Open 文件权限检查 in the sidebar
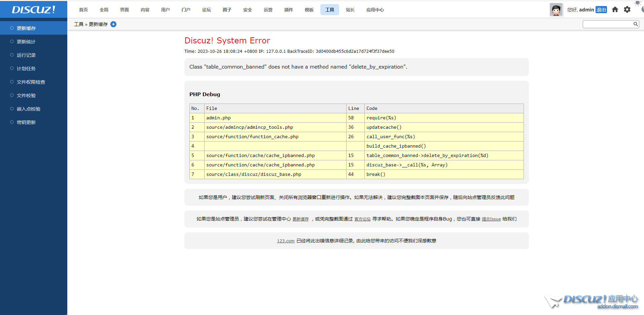This screenshot has height=315, width=644. coord(31,82)
